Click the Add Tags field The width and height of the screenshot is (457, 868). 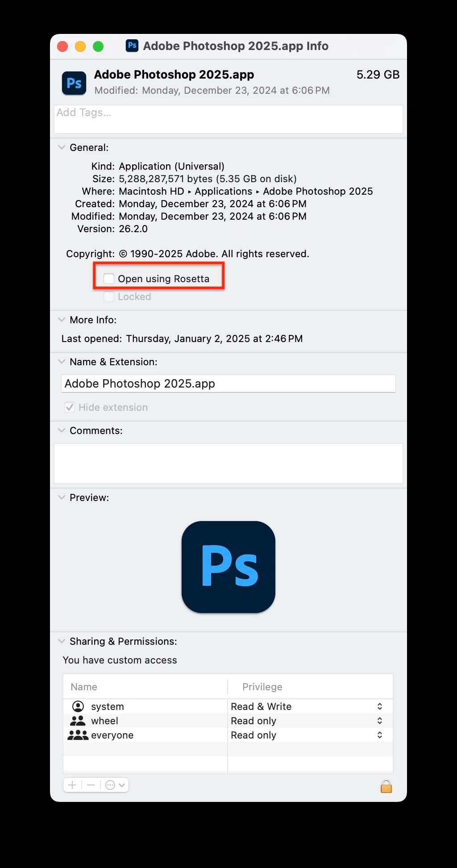tap(228, 119)
